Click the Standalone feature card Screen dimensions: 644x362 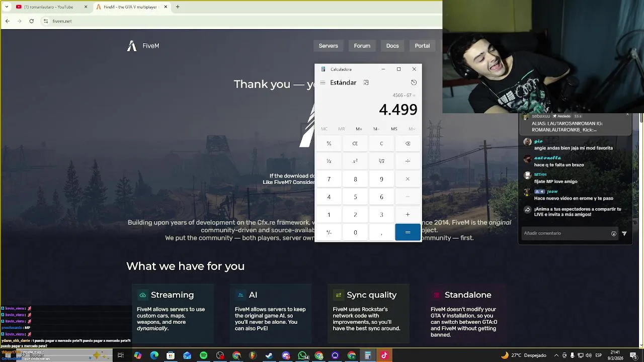[x=466, y=313]
